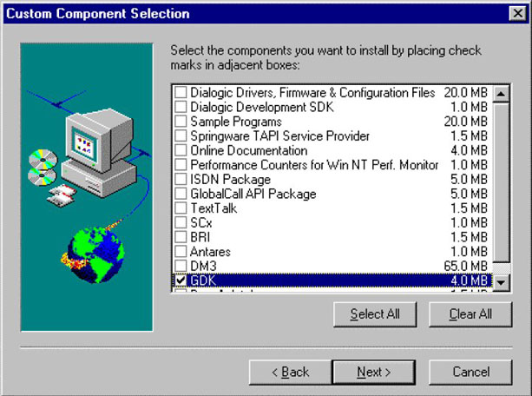
Task: Select the TextTalk list entry label
Action: (213, 208)
